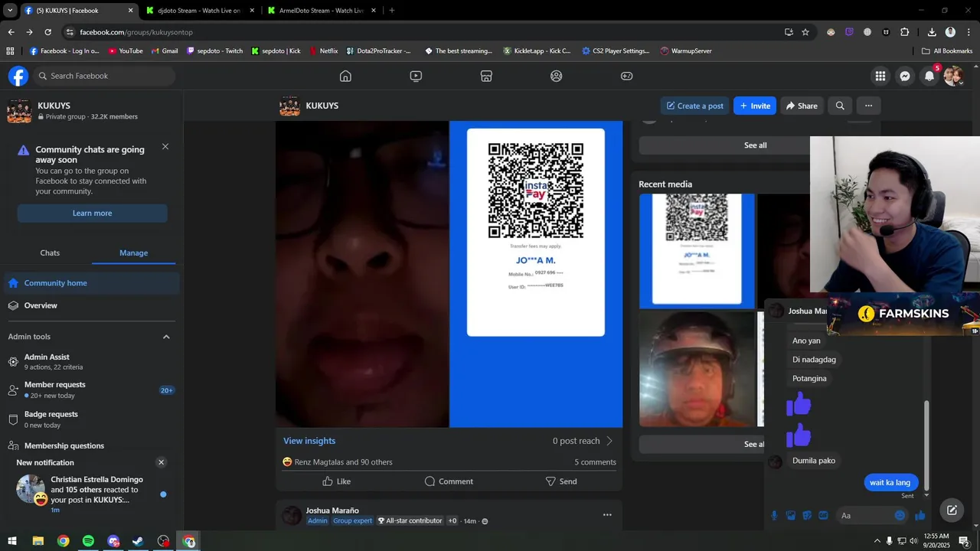The width and height of the screenshot is (980, 551).
Task: Open the Marketplace icon in top navigation
Action: (x=486, y=76)
